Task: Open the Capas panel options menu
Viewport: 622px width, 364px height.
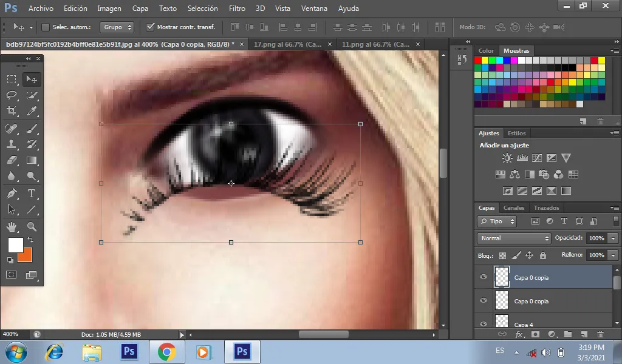Action: pos(615,207)
